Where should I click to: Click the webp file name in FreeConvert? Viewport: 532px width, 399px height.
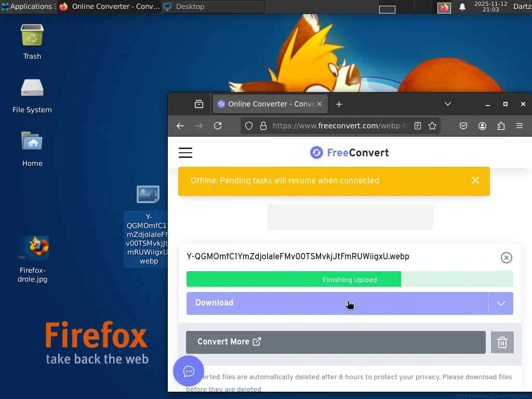[x=298, y=257]
